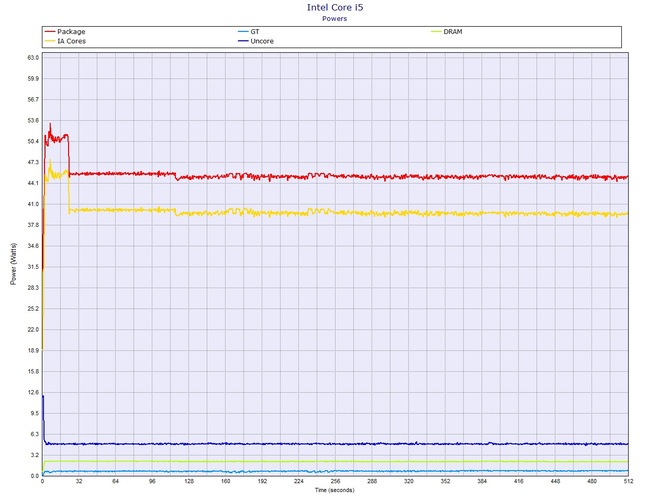Click the 12.6 y-axis value

(x=33, y=393)
